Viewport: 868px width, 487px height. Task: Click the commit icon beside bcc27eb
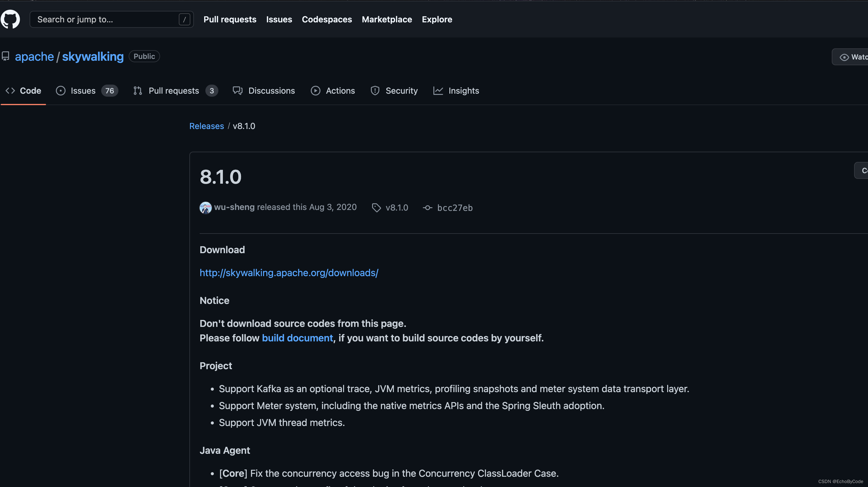pos(427,208)
